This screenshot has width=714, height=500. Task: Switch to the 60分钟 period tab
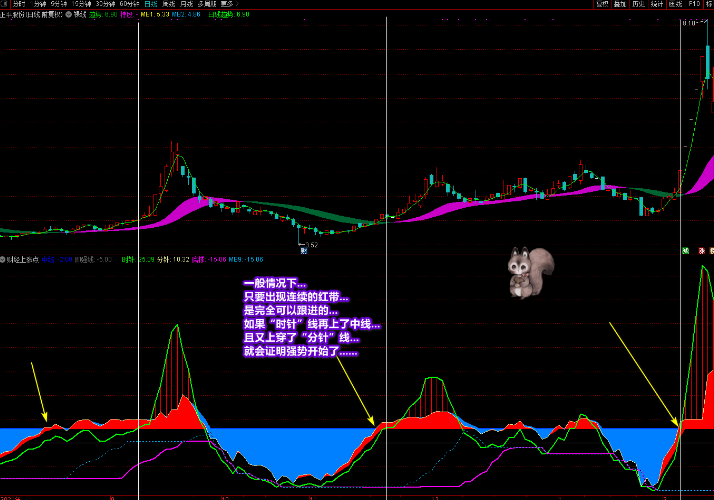point(127,4)
